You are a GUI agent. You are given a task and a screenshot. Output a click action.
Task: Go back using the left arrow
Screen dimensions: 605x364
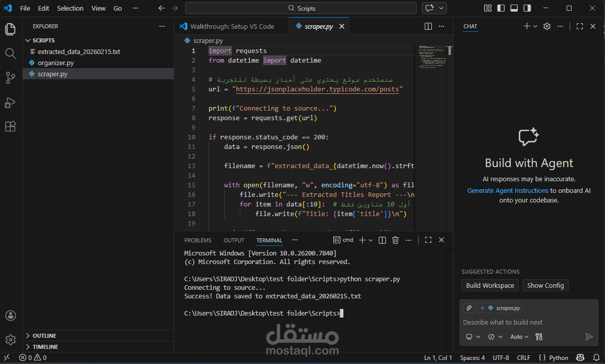point(162,8)
